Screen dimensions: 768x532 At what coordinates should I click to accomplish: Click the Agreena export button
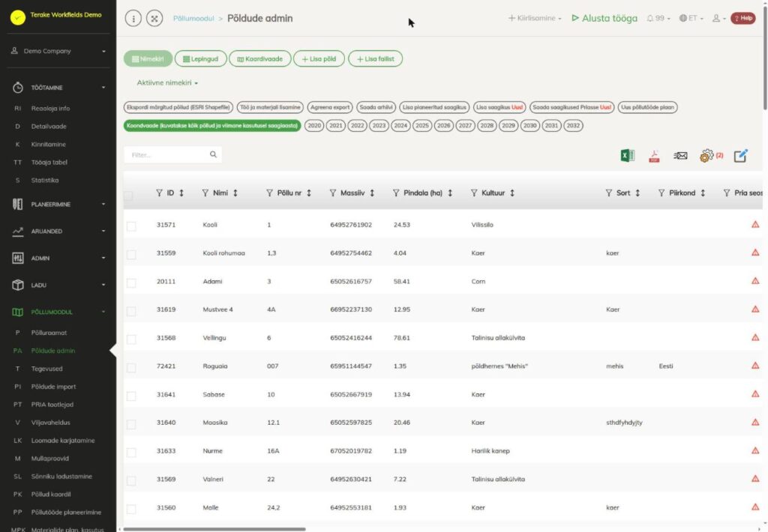click(x=330, y=107)
